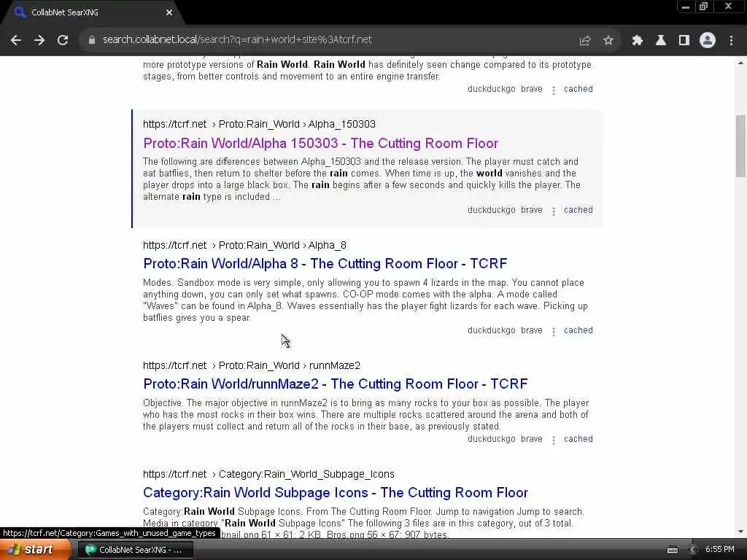Image resolution: width=747 pixels, height=560 pixels.
Task: Click the 6:55 PM taskbar clock
Action: coord(720,550)
